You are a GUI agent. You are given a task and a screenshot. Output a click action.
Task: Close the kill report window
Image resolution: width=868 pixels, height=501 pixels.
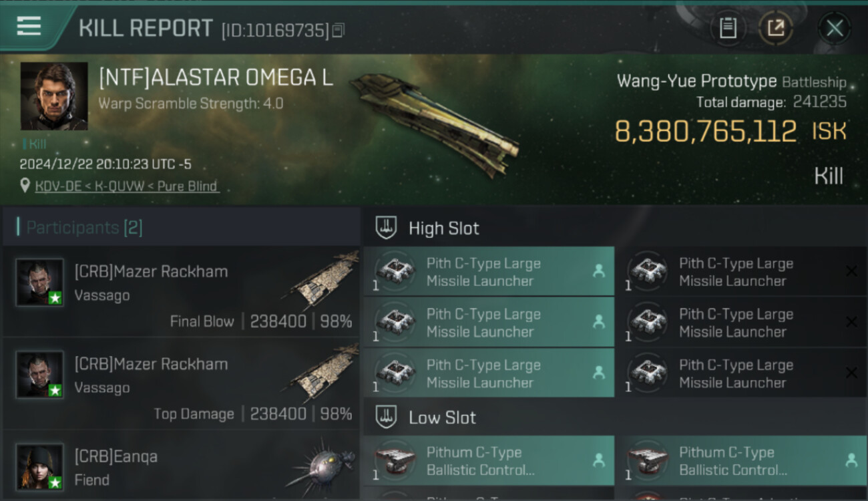835,28
